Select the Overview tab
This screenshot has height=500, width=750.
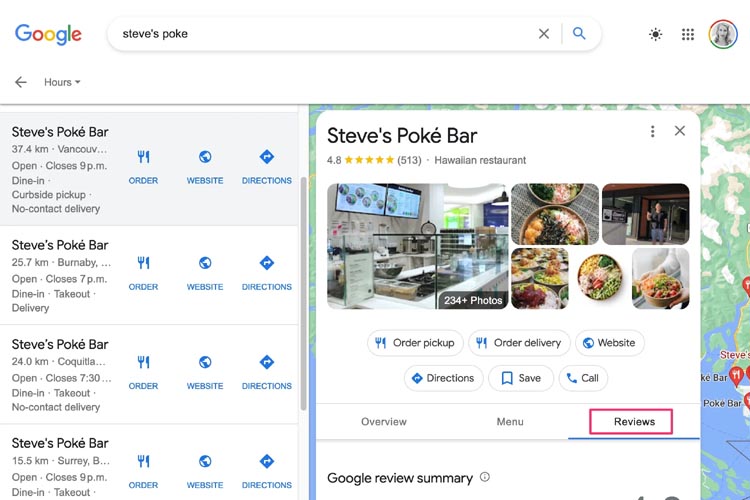384,422
